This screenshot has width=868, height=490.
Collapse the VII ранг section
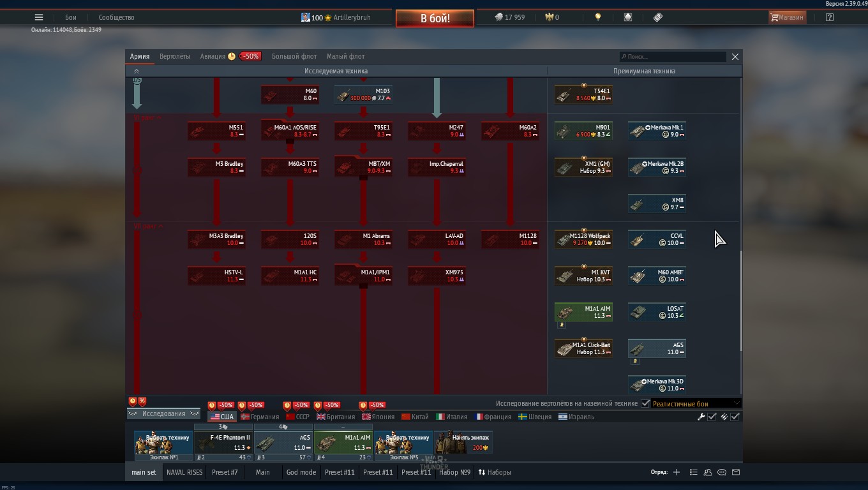(149, 226)
